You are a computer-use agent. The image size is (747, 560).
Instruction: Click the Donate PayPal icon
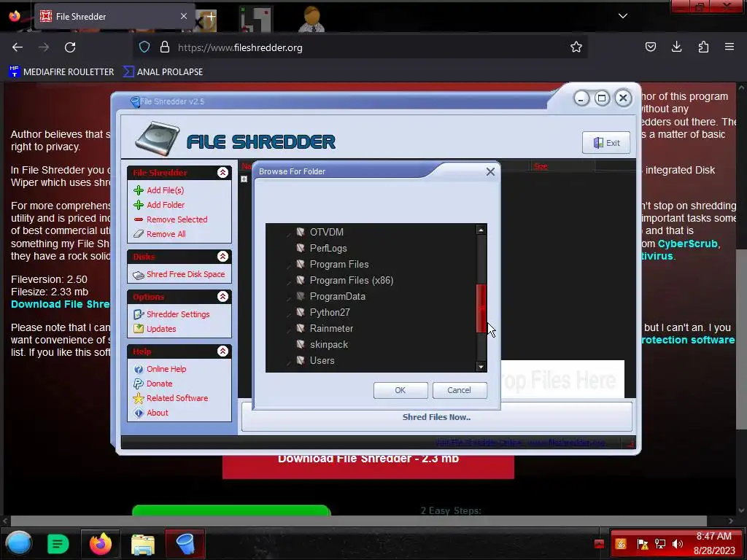(x=139, y=384)
